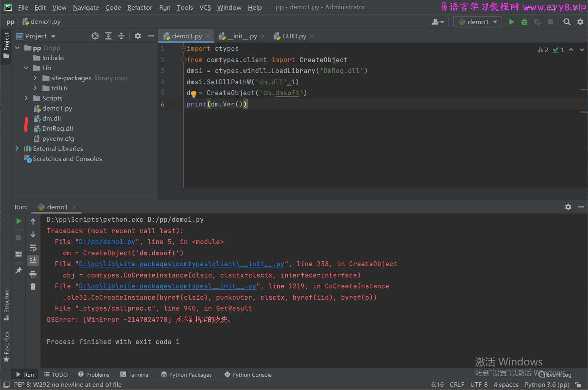Start debugging with the bug icon
Image resolution: width=588 pixels, height=390 pixels.
524,22
